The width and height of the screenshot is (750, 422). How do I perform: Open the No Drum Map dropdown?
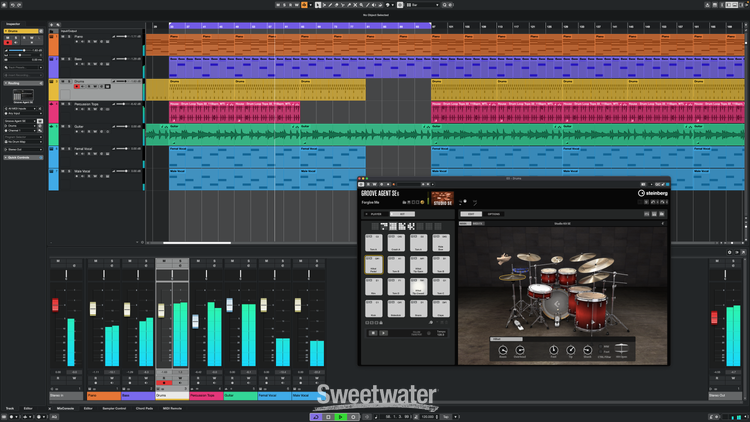[x=22, y=141]
